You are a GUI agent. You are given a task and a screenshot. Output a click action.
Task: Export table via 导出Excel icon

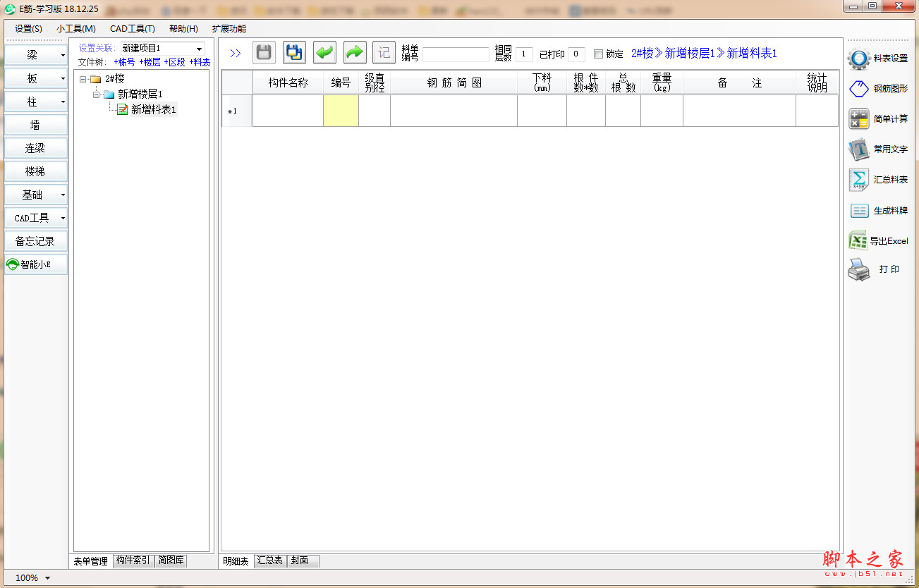point(858,241)
